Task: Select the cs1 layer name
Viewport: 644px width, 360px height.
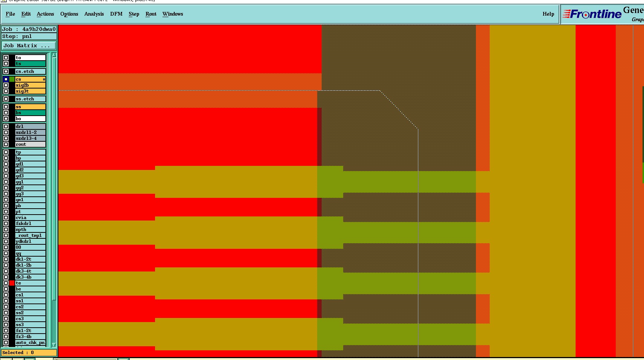Action: tap(30, 295)
